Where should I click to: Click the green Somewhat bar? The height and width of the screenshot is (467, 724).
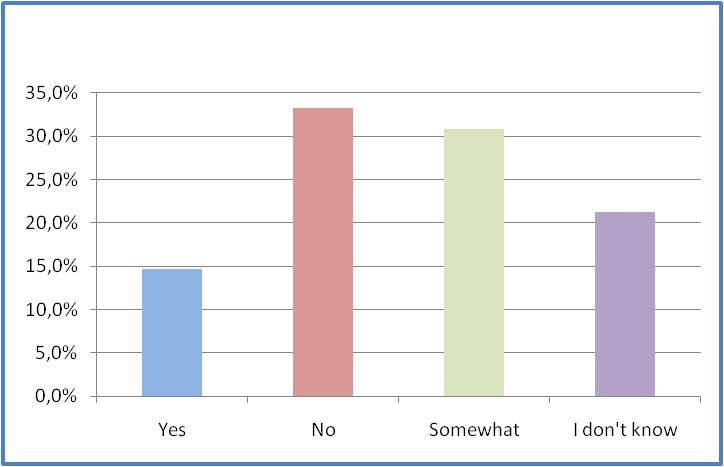pyautogui.click(x=474, y=263)
